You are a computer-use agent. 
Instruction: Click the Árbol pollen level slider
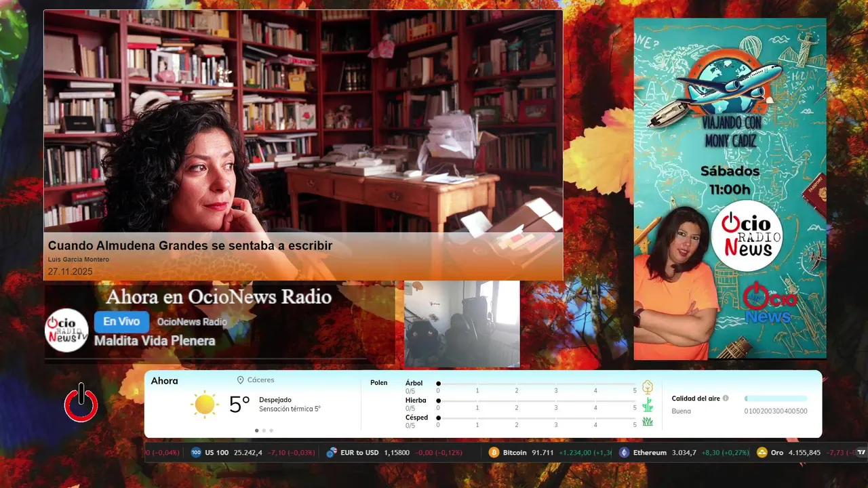(x=537, y=384)
